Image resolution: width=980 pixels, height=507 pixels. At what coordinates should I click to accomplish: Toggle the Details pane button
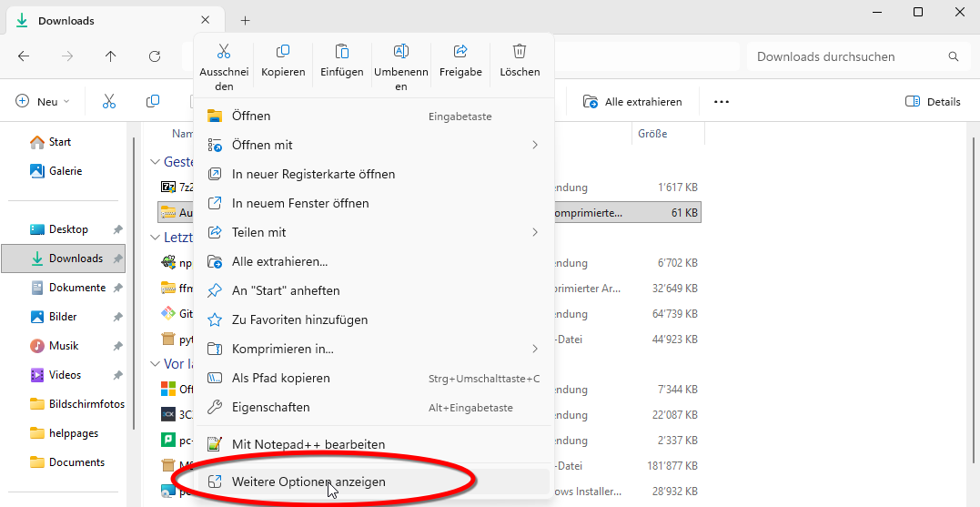933,101
